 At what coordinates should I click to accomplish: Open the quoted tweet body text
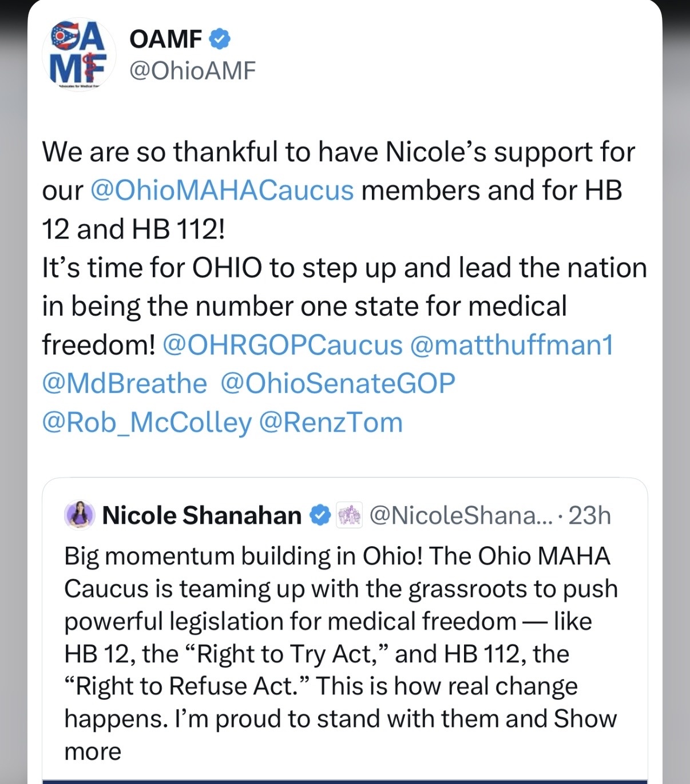pyautogui.click(x=341, y=654)
